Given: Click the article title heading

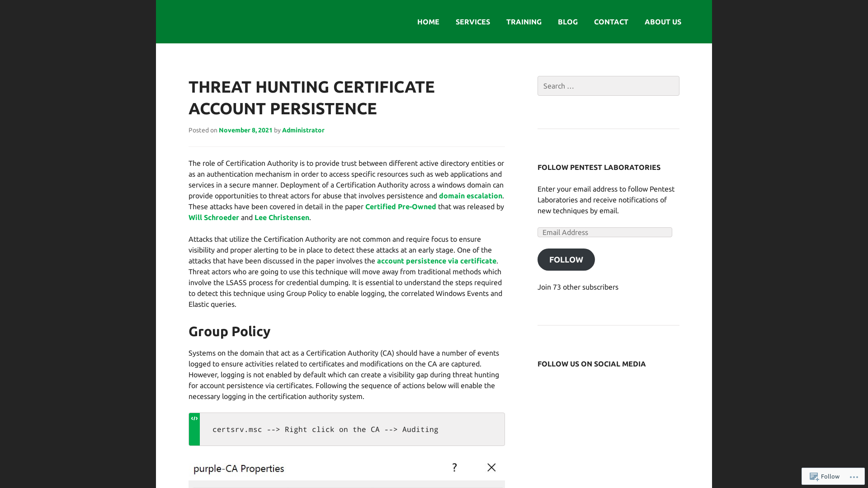Looking at the screenshot, I should pyautogui.click(x=311, y=98).
